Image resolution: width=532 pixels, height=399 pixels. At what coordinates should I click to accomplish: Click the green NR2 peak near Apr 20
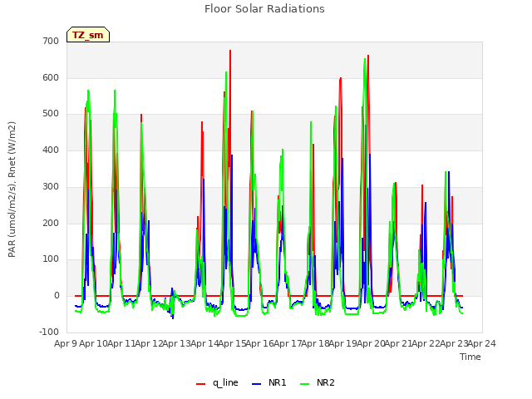[x=365, y=59]
